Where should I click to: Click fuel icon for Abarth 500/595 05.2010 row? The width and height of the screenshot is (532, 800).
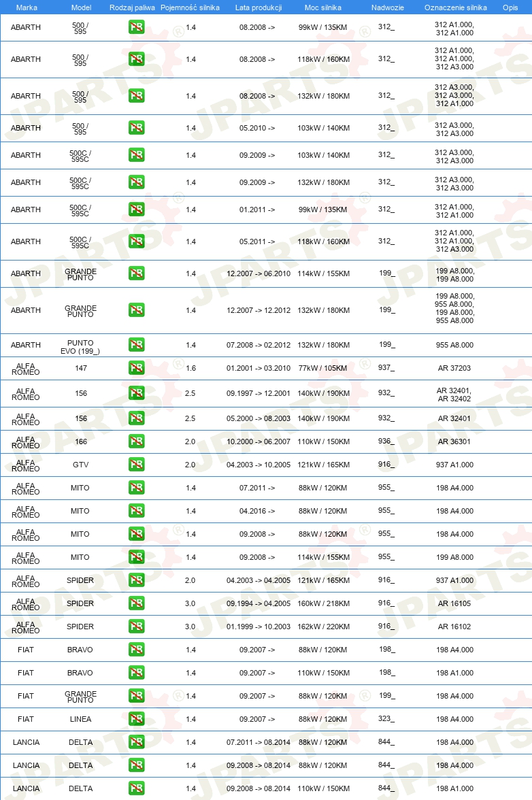[x=136, y=128]
